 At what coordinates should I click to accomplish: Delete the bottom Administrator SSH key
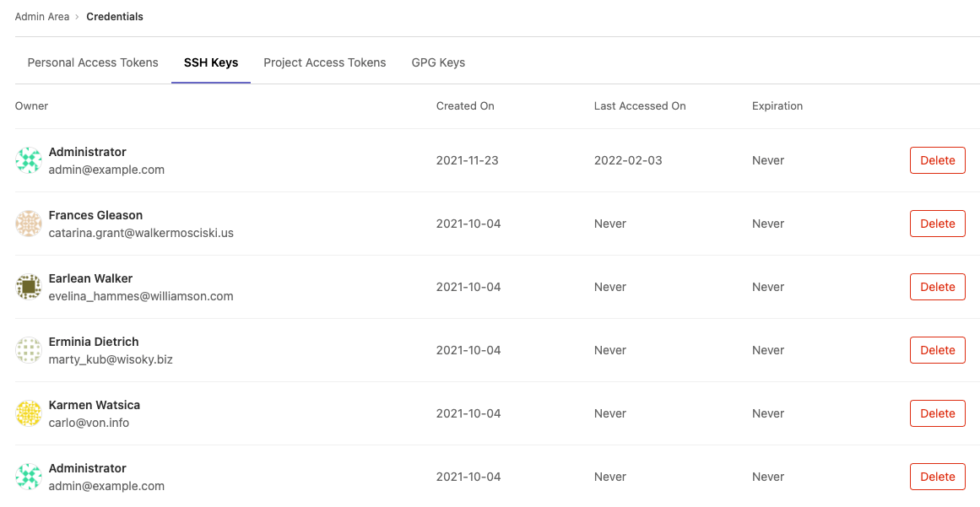click(937, 477)
